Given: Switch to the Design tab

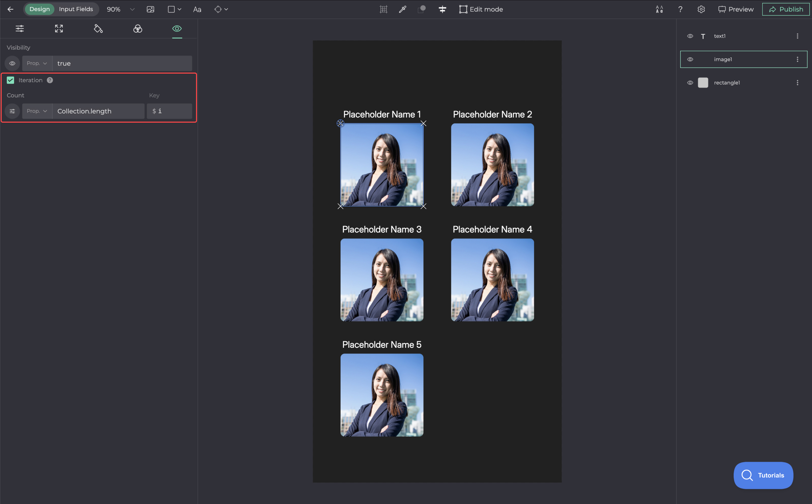Looking at the screenshot, I should pos(39,9).
